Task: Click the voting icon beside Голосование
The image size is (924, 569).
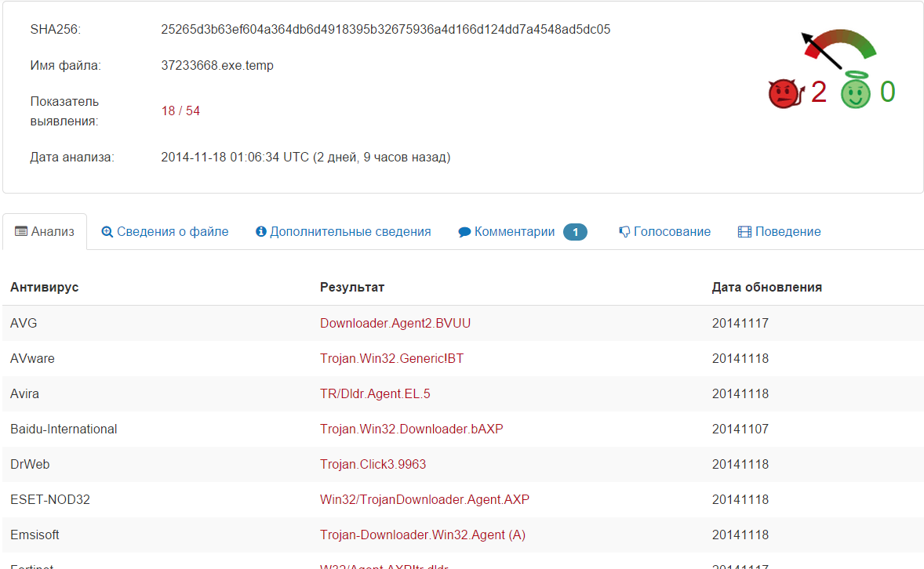Action: click(624, 231)
